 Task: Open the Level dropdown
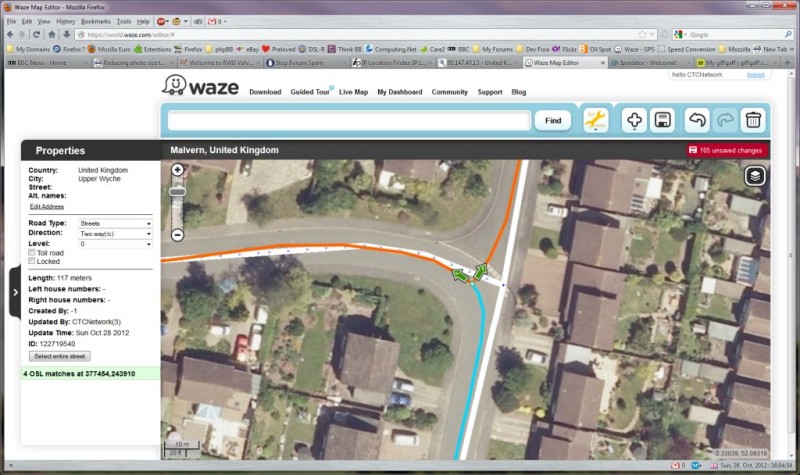click(x=115, y=244)
